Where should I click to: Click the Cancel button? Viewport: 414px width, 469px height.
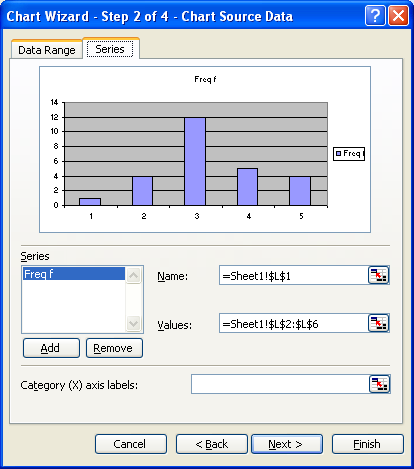coord(131,444)
